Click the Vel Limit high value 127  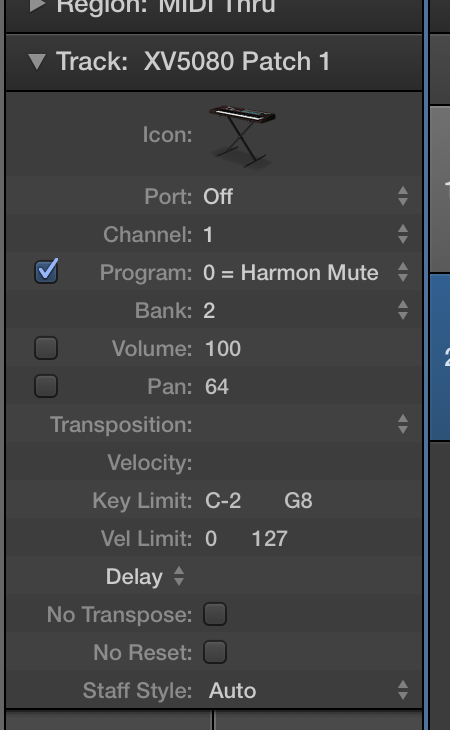(x=269, y=539)
